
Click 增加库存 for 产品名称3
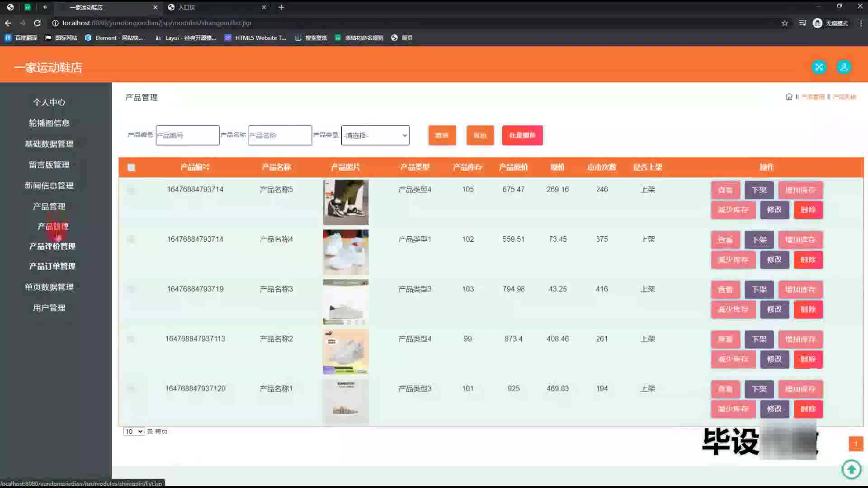(800, 290)
